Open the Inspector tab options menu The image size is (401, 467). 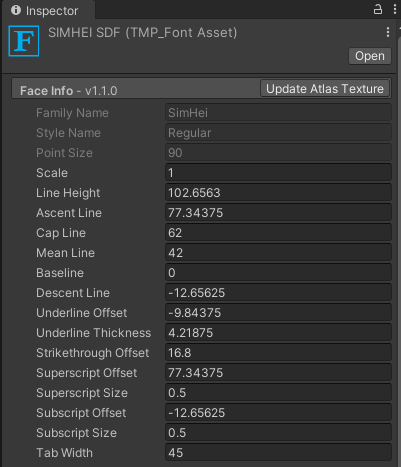395,9
